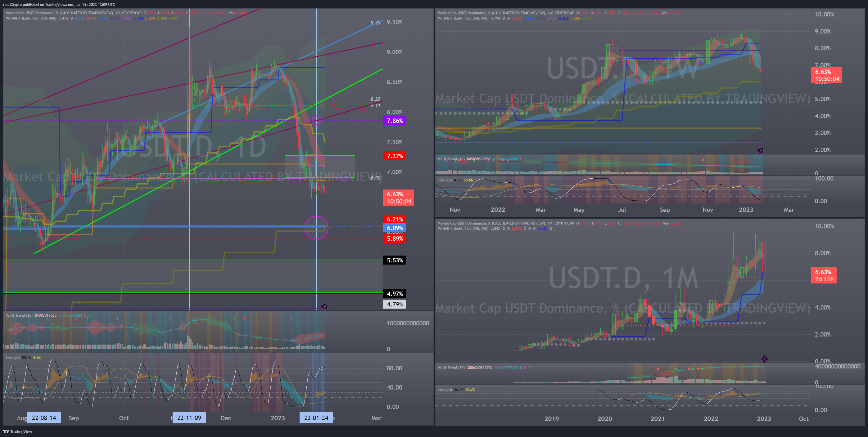Click the 2021 label on monthly time axis
Image resolution: width=868 pixels, height=437 pixels.
[x=658, y=418]
